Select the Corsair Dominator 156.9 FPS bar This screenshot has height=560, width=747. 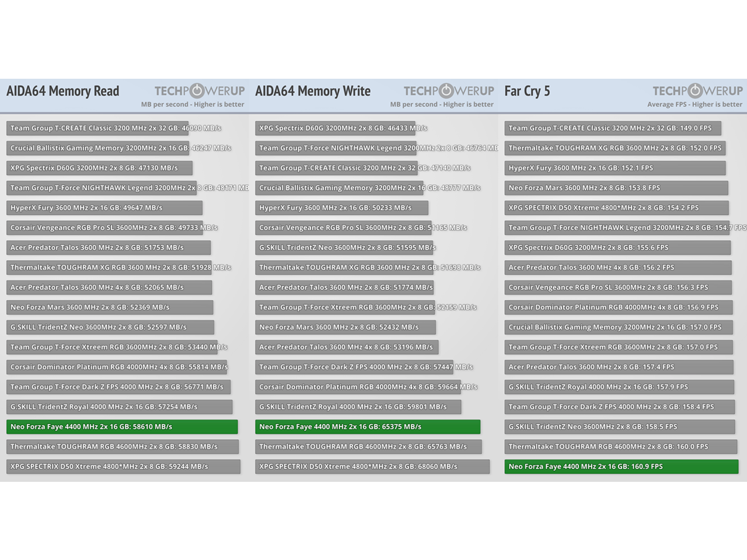coord(619,307)
